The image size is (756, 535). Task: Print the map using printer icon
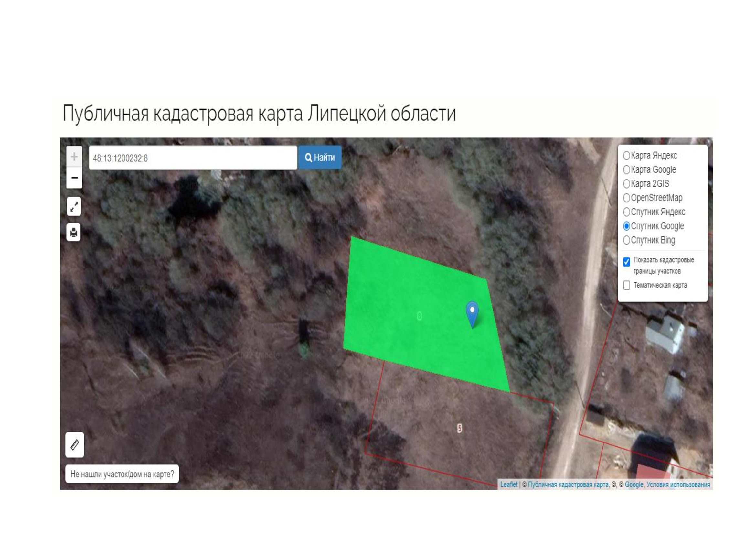pos(74,232)
